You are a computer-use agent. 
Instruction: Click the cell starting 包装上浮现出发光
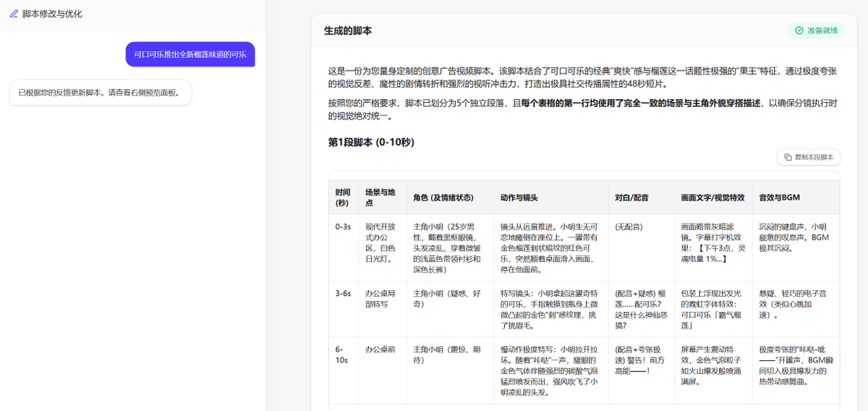coord(713,309)
